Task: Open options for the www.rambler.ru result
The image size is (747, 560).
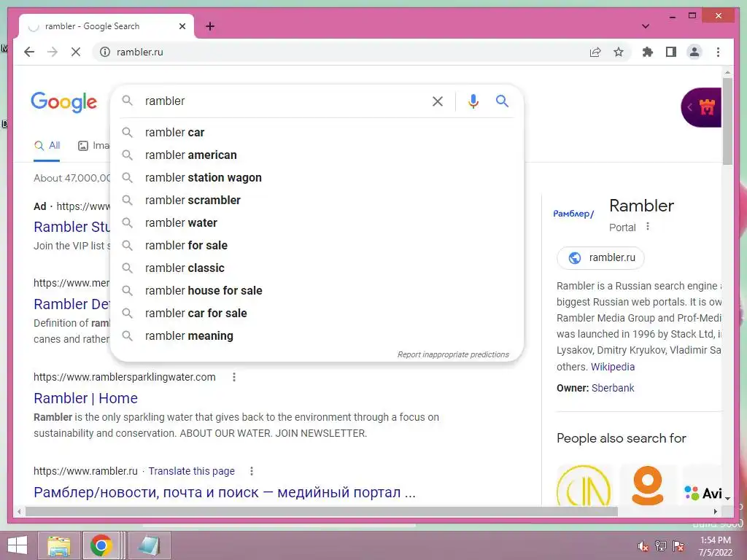Action: [x=252, y=471]
